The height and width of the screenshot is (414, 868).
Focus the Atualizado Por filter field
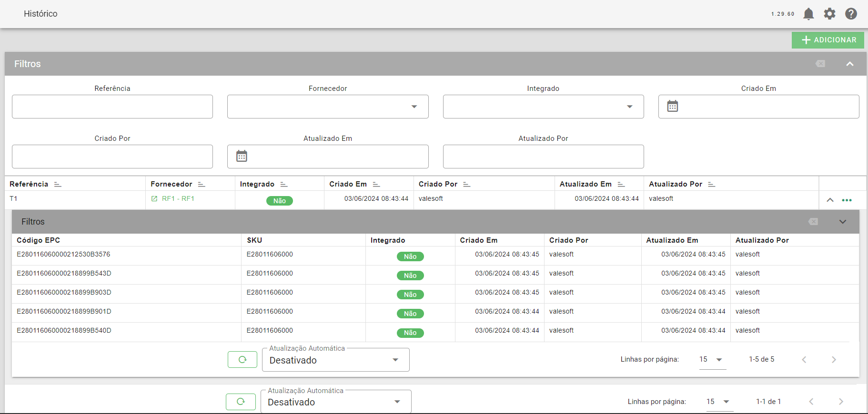point(543,157)
